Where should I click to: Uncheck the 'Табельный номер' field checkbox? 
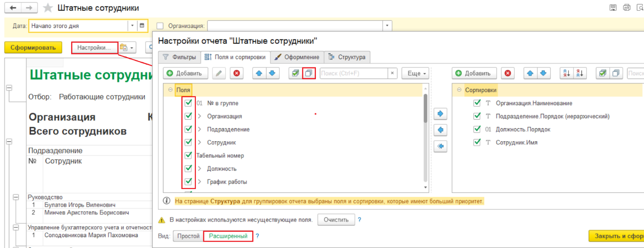point(189,155)
